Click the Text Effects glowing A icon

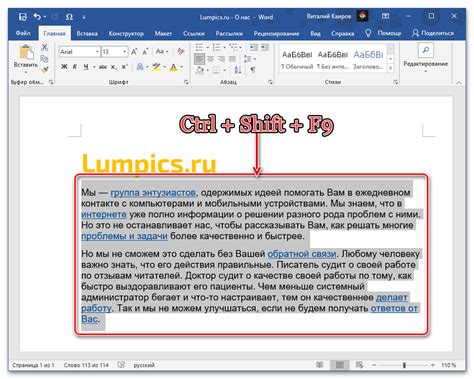pyautogui.click(x=140, y=67)
